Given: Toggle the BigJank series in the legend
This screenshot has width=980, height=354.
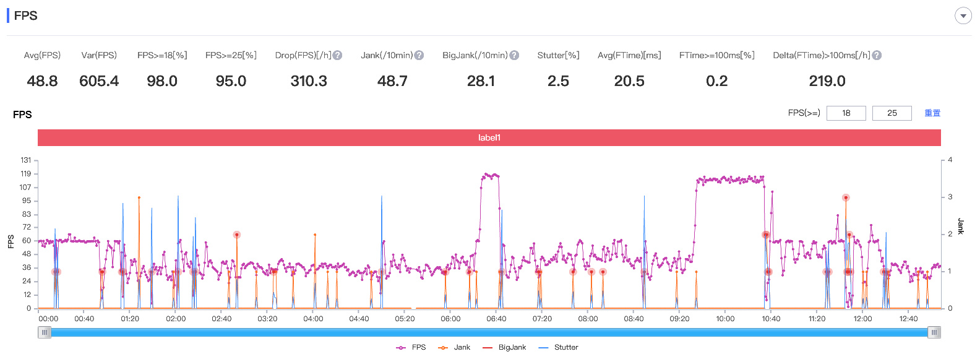Looking at the screenshot, I should pos(504,347).
